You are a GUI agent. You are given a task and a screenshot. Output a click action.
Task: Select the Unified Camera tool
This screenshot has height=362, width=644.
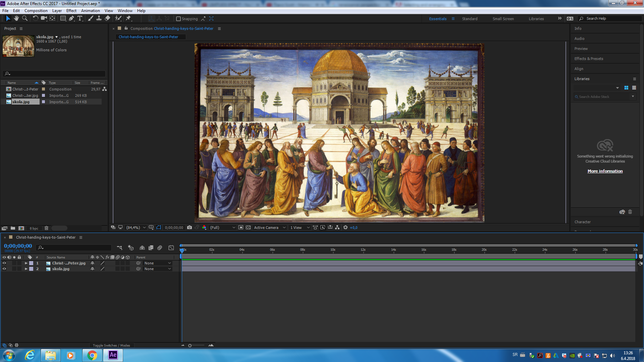(x=44, y=18)
